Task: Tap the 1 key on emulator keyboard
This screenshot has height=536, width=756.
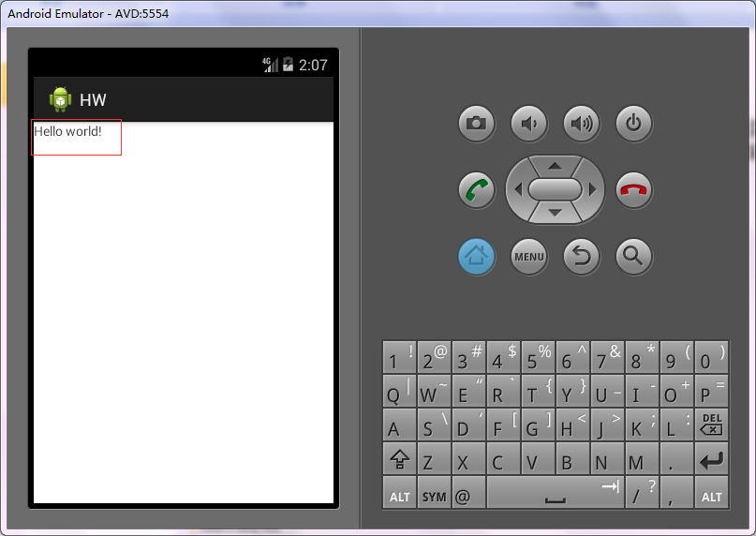Action: [x=399, y=357]
